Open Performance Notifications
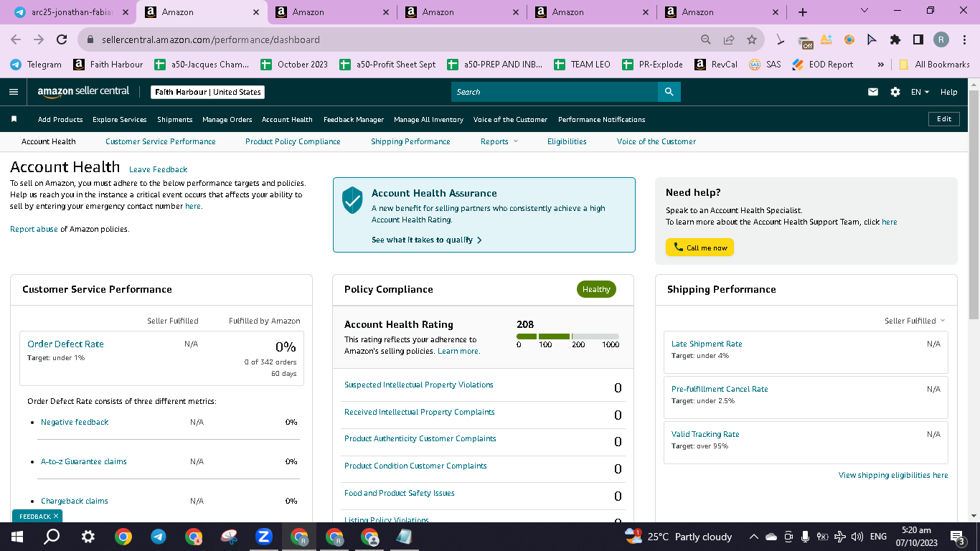 [x=602, y=119]
